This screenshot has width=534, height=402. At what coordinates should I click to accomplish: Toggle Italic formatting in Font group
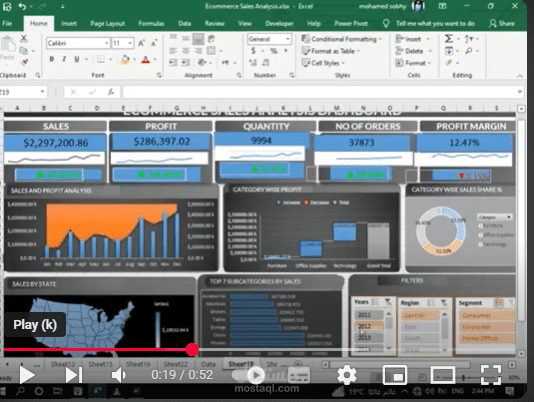tap(64, 59)
